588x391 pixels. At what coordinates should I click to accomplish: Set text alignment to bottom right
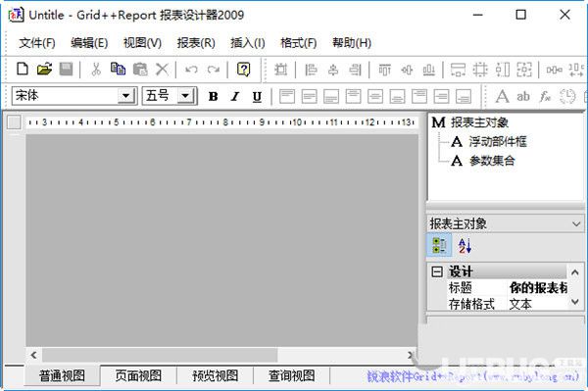click(x=464, y=96)
